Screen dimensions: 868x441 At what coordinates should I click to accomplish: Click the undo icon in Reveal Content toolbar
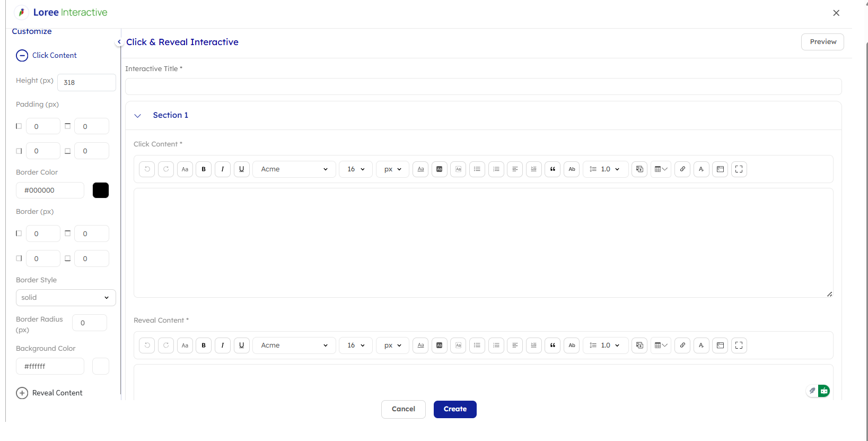(147, 345)
